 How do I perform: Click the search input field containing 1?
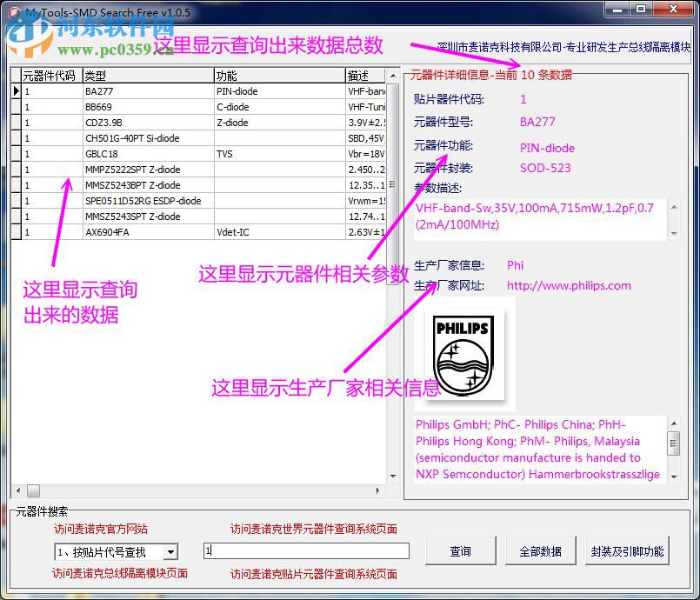tap(306, 550)
